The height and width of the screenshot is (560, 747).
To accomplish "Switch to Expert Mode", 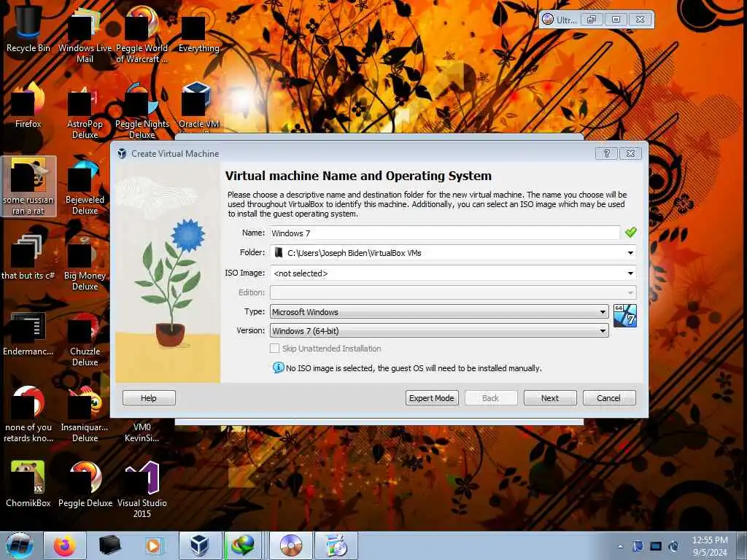I will [x=432, y=398].
